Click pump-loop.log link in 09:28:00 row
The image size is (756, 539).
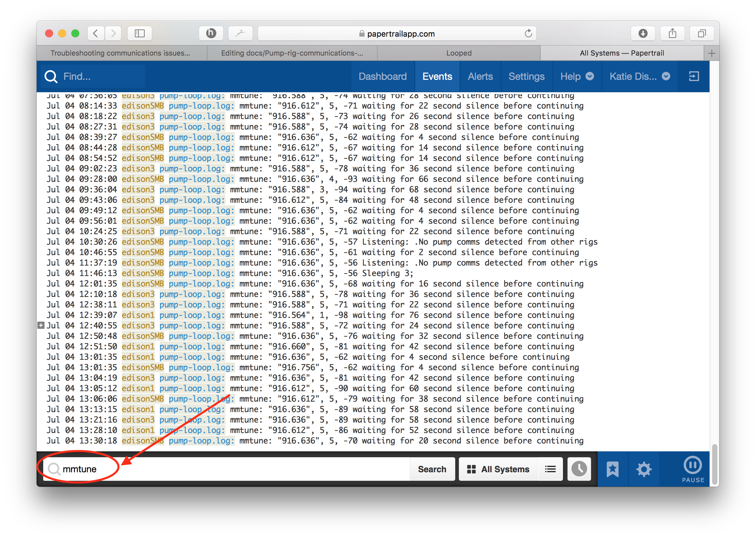[x=202, y=179]
